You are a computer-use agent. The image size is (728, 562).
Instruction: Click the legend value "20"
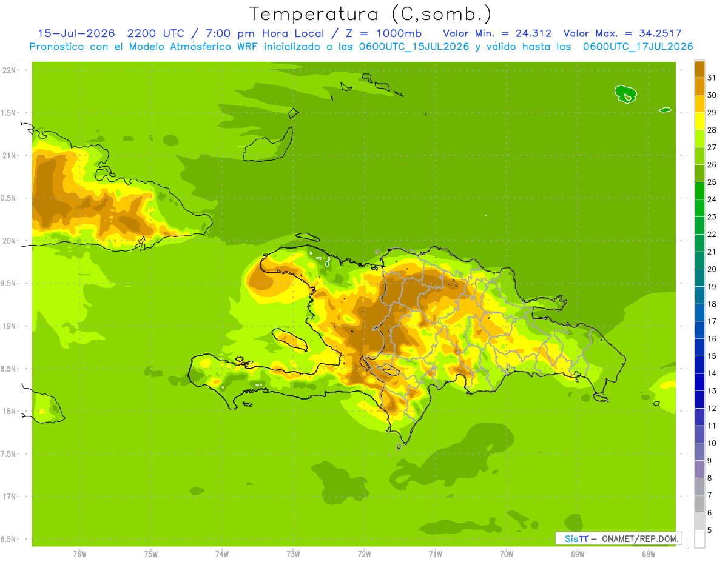(712, 269)
